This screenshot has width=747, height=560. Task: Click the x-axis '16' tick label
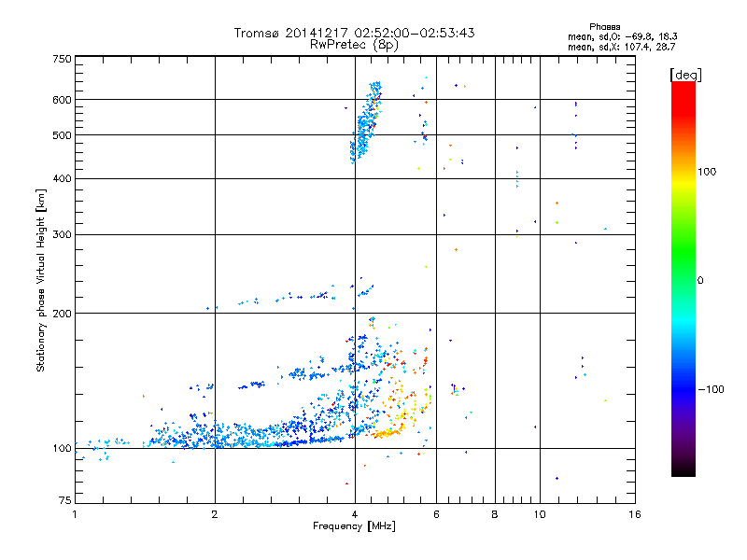pyautogui.click(x=635, y=515)
